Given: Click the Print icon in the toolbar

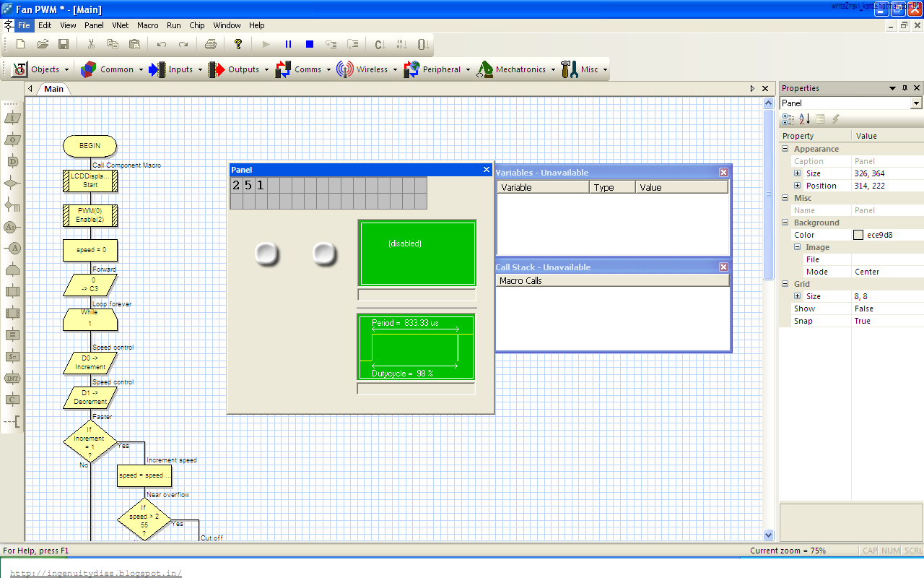Looking at the screenshot, I should point(211,44).
